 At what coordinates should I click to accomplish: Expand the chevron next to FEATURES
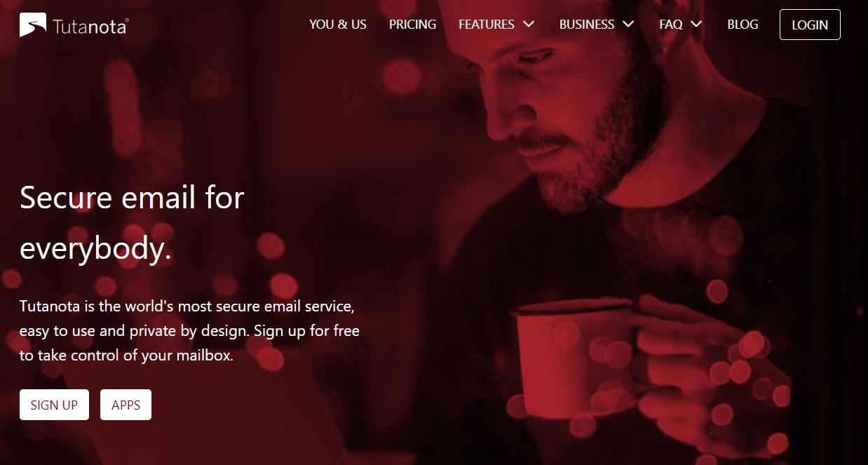click(529, 25)
